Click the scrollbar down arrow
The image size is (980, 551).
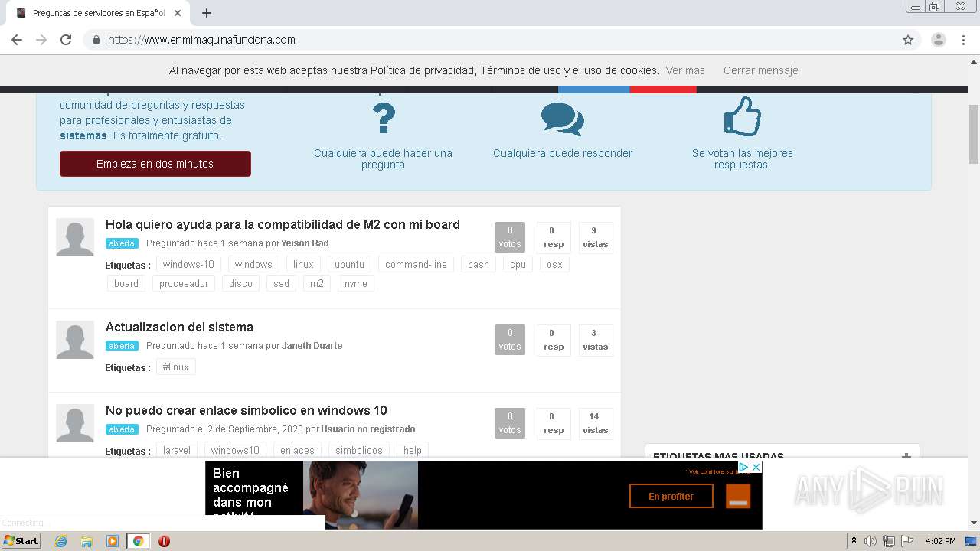974,523
